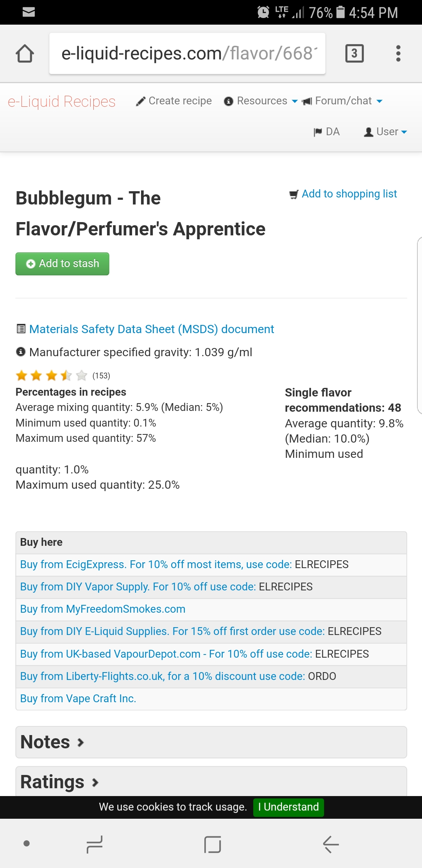Open Create recipe in the navbar
The height and width of the screenshot is (868, 422).
(174, 101)
